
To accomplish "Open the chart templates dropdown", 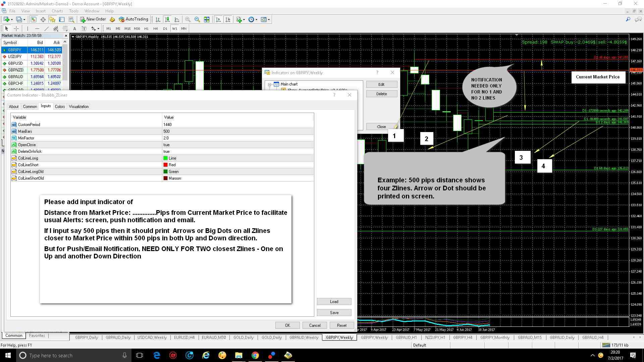I will point(265,20).
